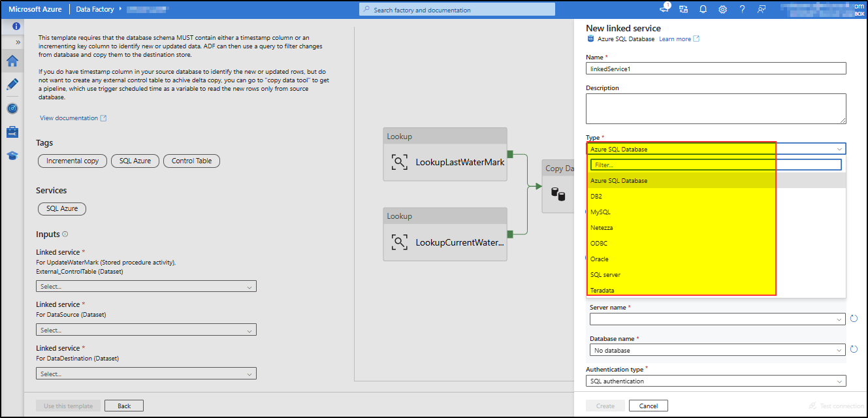Click the LookupCurrentWater activity icon
Screen dimensions: 868x418
[399, 242]
